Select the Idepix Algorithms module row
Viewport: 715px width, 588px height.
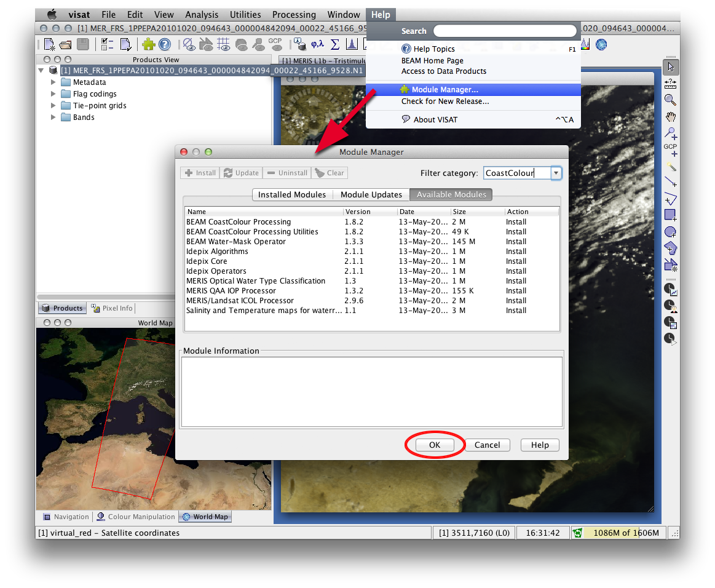click(372, 252)
